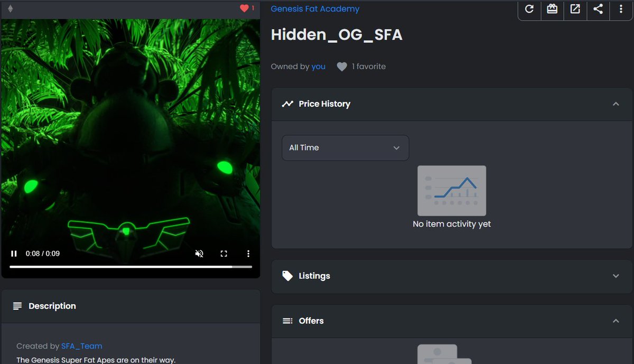This screenshot has height=364, width=634.
Task: Expand the Listings section
Action: (616, 276)
